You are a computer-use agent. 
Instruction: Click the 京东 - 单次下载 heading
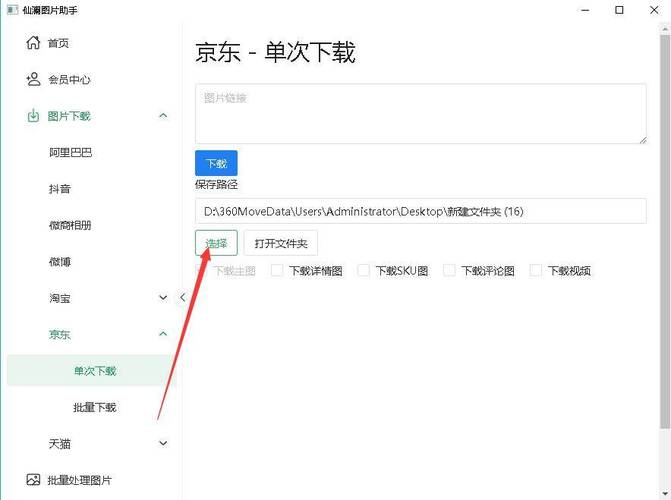(x=276, y=52)
